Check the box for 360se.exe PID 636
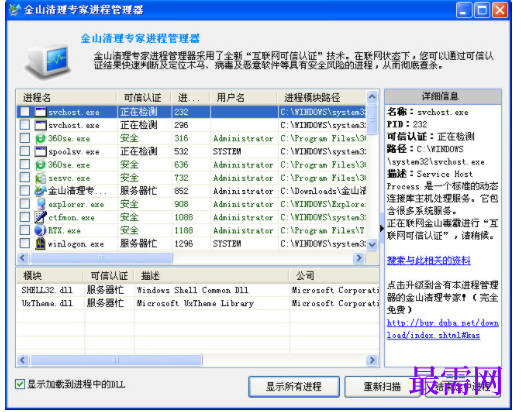 (25, 164)
